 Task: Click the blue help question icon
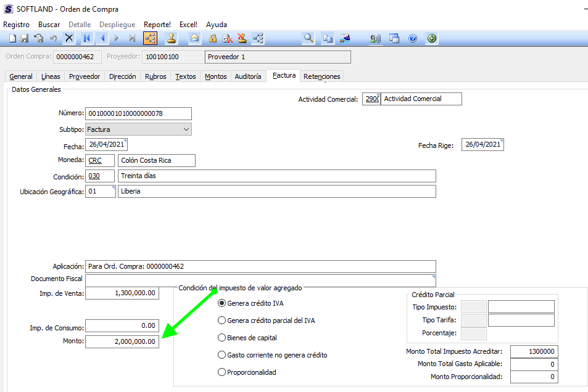413,38
